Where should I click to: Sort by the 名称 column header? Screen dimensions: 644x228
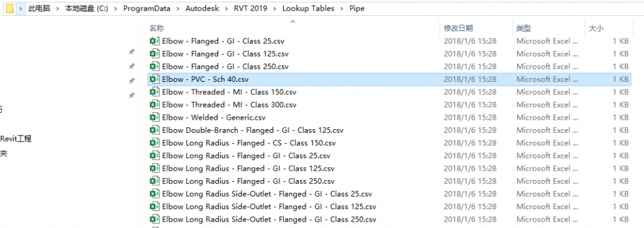(x=157, y=28)
